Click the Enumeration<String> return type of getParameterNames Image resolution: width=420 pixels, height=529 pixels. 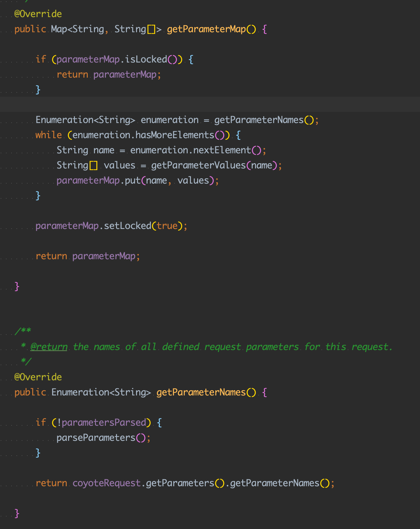(101, 392)
